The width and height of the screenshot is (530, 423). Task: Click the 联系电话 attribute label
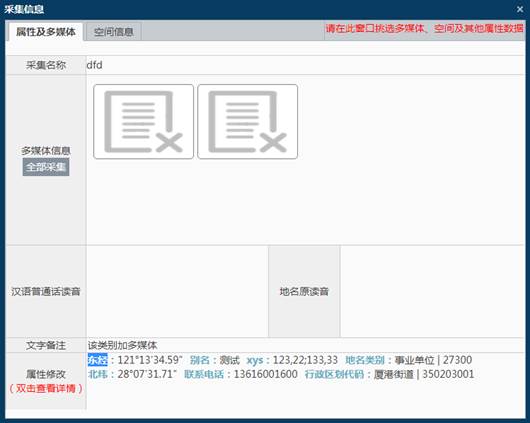pos(204,374)
